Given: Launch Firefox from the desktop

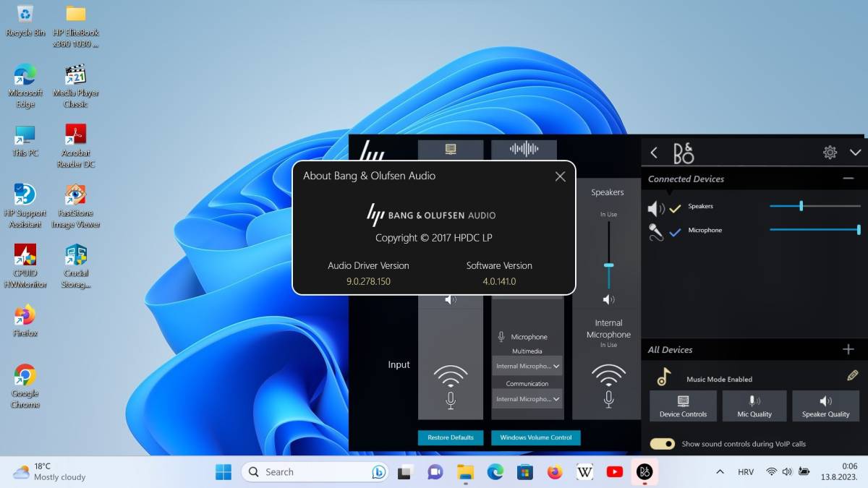Looking at the screenshot, I should point(25,322).
